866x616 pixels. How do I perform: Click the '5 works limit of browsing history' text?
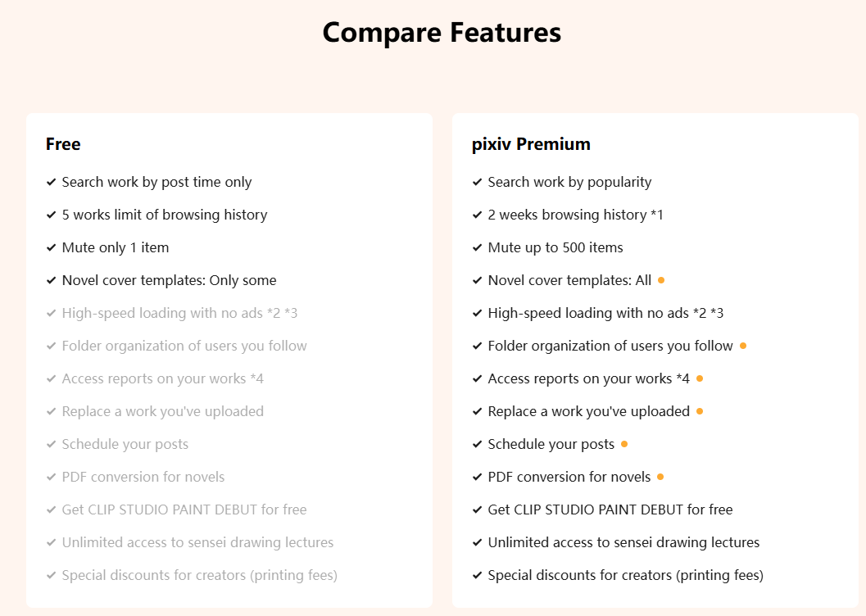coord(165,215)
